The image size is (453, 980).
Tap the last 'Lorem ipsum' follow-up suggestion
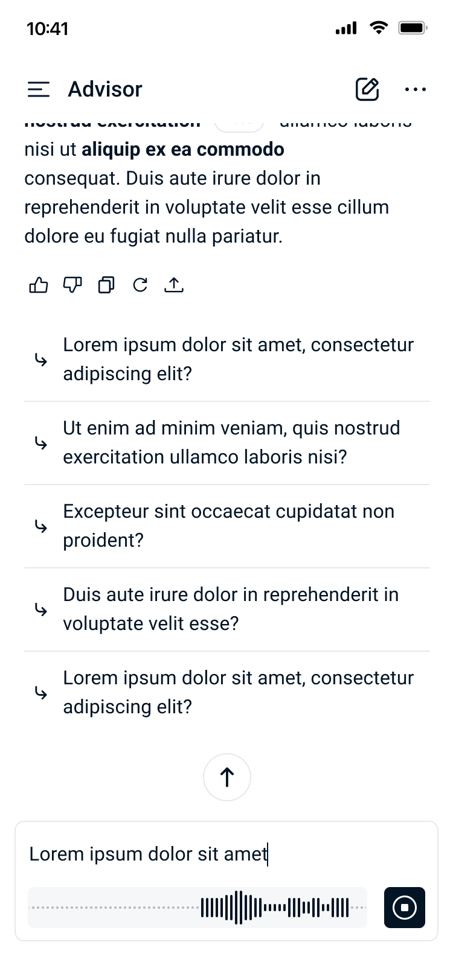[x=238, y=692]
